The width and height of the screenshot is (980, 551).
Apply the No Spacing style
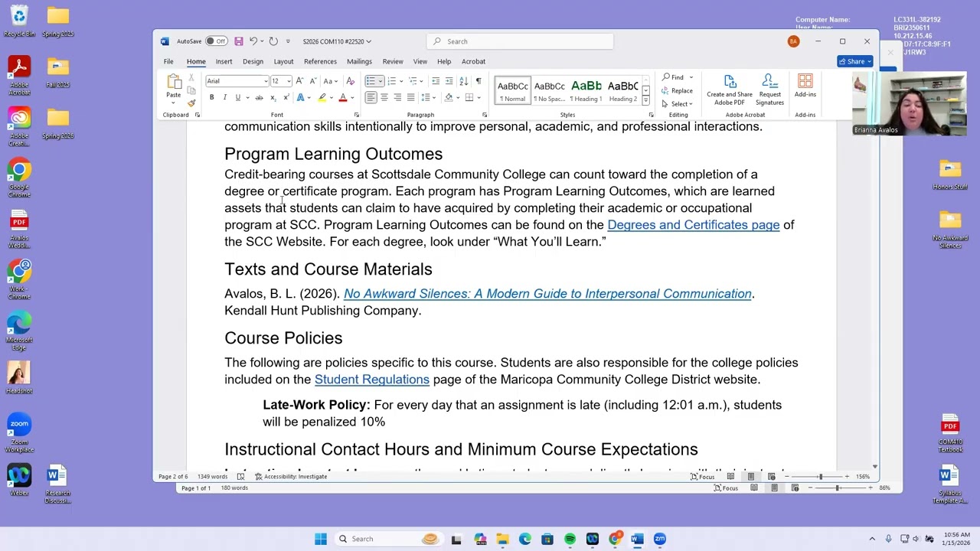coord(550,90)
